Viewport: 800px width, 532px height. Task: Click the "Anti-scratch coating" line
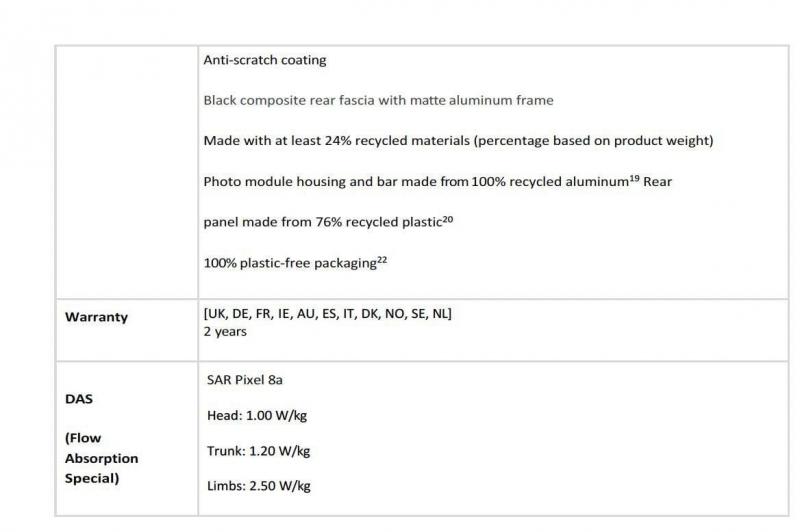tap(264, 61)
